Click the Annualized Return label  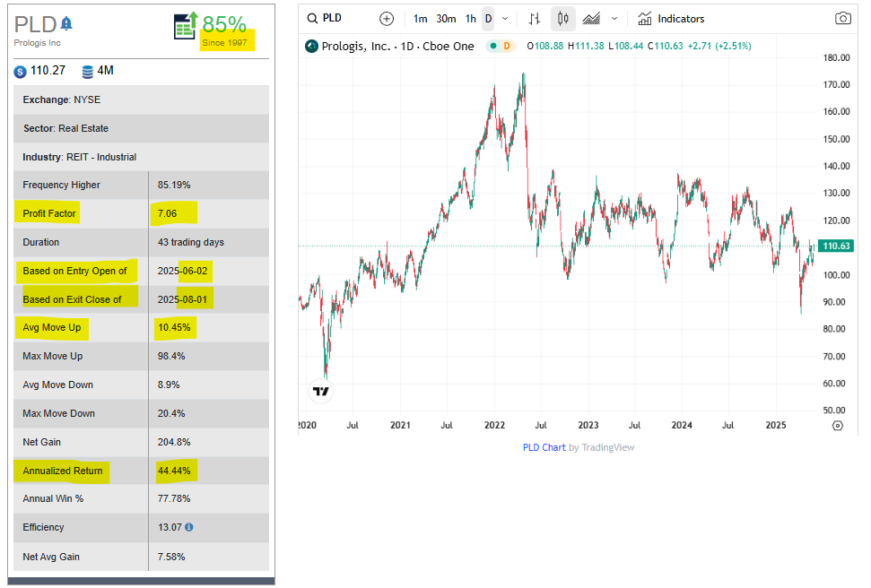(x=62, y=471)
